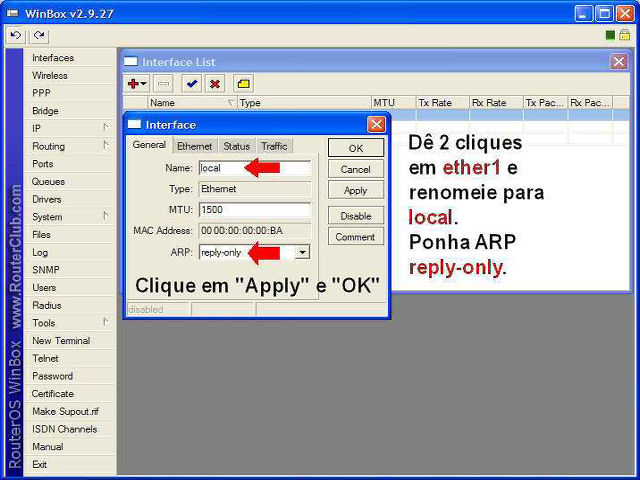Expand the Tools submenu

click(x=105, y=322)
